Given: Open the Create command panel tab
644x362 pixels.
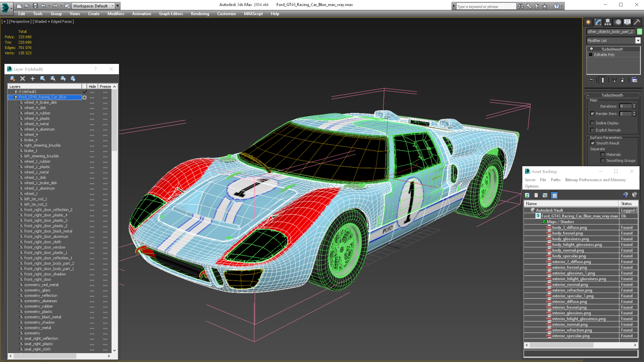Looking at the screenshot, I should pos(588,22).
